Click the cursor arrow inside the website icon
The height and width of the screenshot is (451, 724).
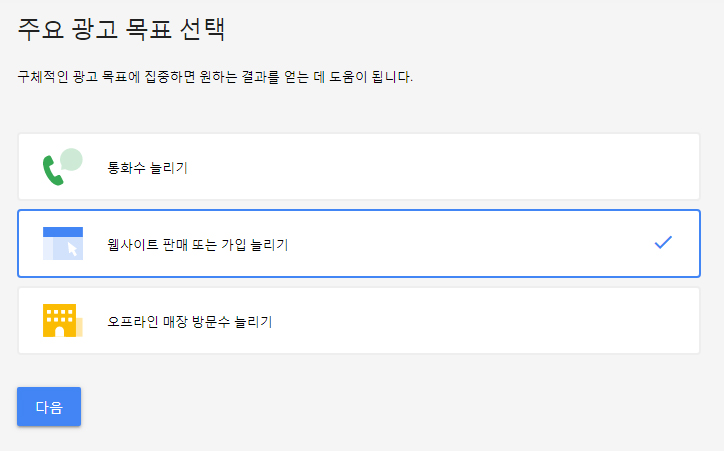[x=74, y=249]
